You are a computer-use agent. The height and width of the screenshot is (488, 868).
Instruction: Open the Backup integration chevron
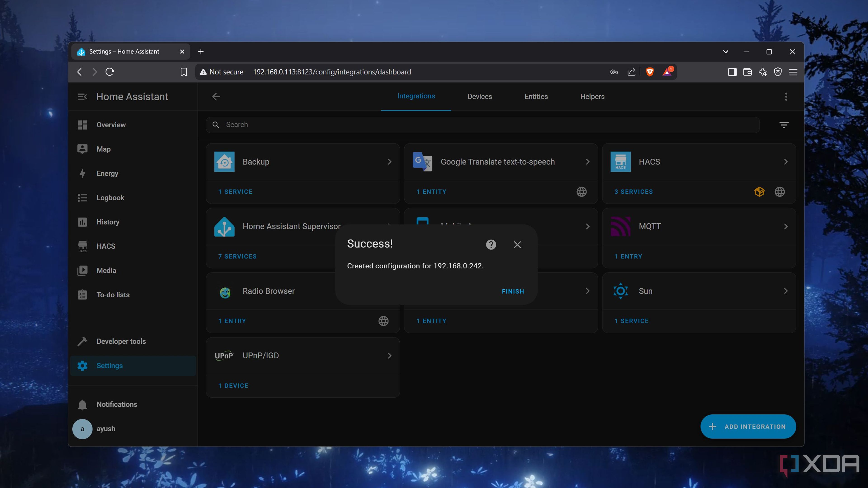pyautogui.click(x=389, y=162)
